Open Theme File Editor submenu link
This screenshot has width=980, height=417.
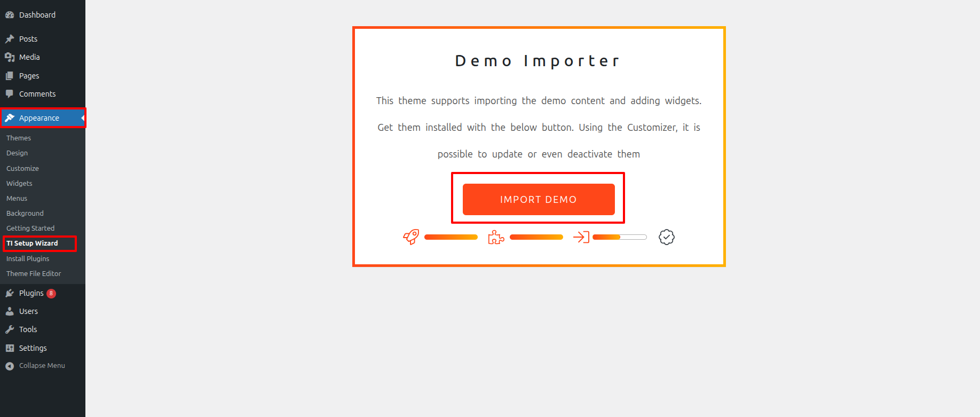coord(34,273)
